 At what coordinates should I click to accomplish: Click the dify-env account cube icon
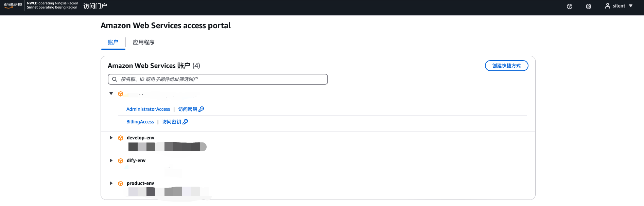[x=121, y=161]
